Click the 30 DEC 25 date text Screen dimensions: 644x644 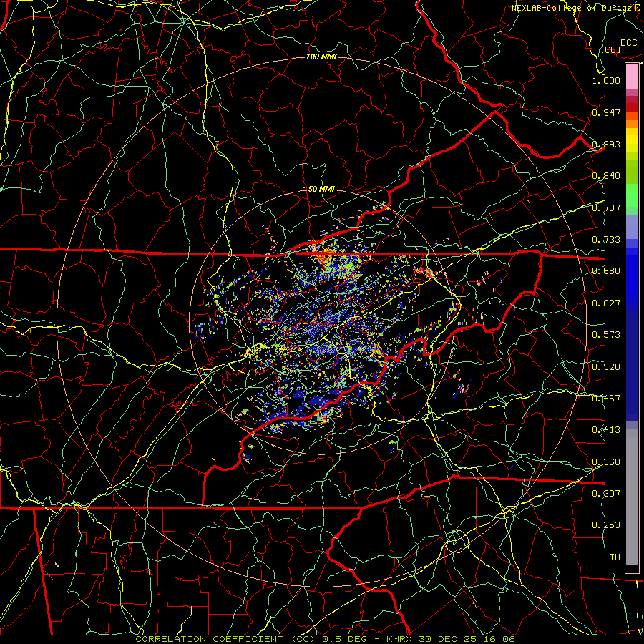pos(448,639)
